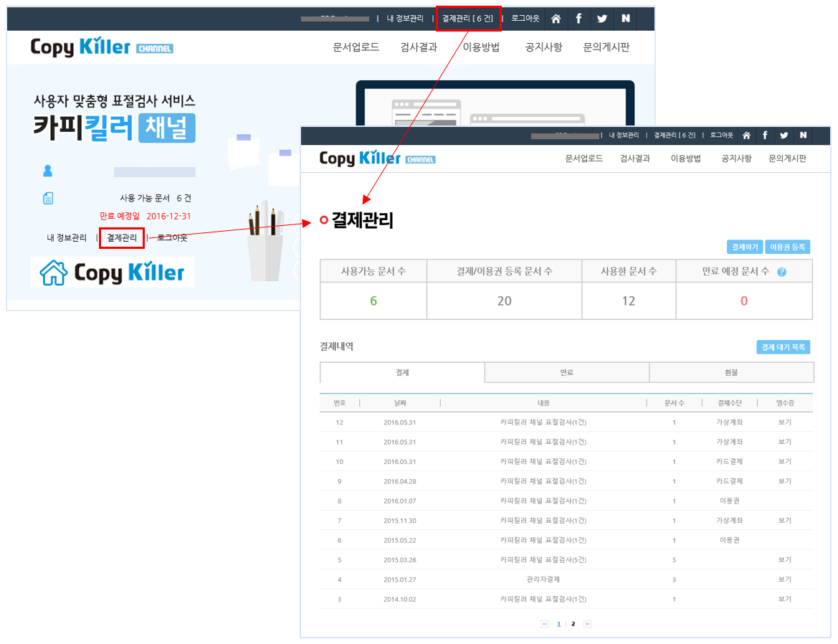Open 이용방법 menu in back window

point(481,47)
